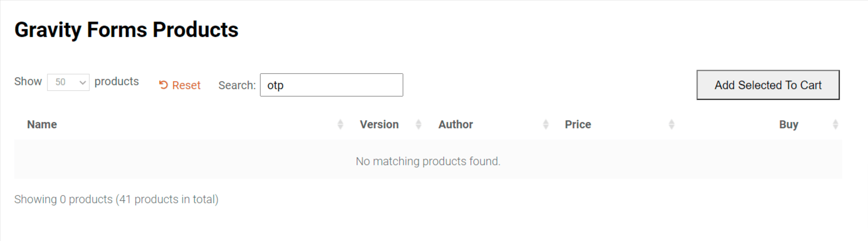Click the sort arrows beside Price column

click(x=672, y=124)
